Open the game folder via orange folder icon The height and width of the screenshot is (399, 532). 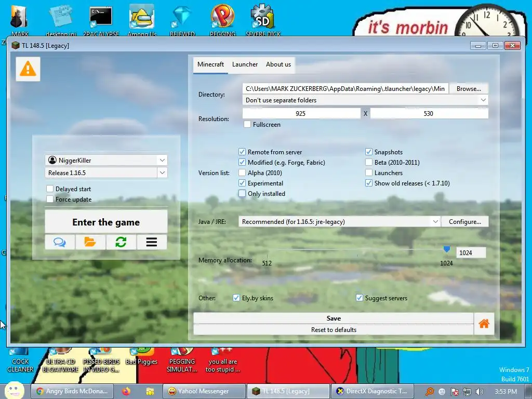click(x=90, y=242)
